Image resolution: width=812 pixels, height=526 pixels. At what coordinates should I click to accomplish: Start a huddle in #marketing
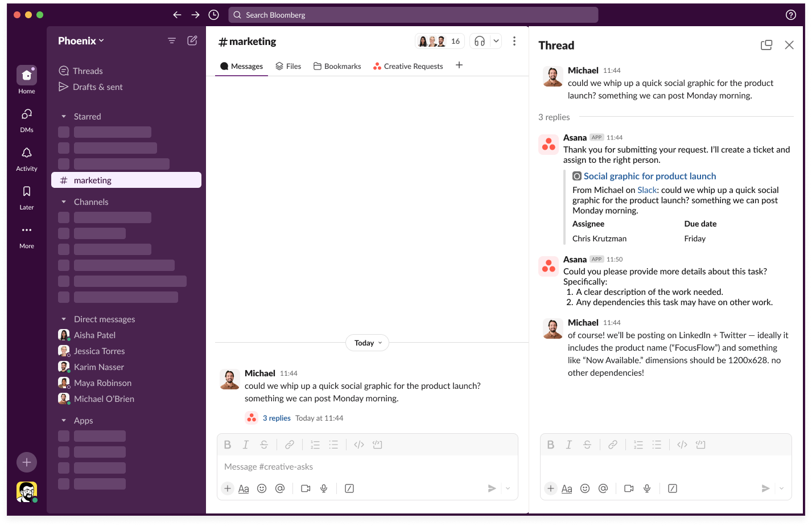tap(479, 40)
